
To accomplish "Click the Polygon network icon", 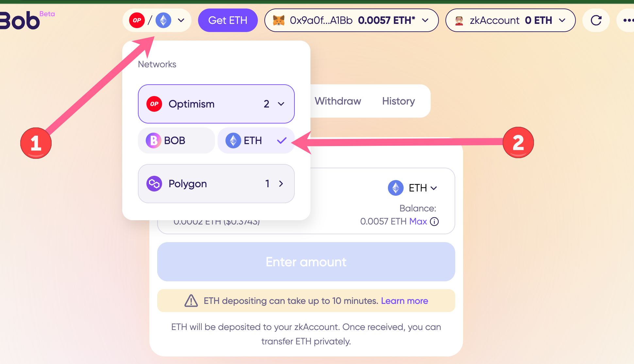I will coord(154,184).
